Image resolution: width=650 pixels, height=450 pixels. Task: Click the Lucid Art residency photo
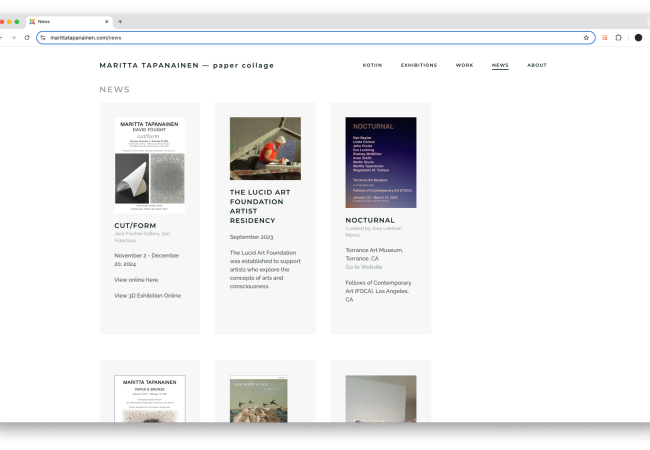click(x=265, y=148)
